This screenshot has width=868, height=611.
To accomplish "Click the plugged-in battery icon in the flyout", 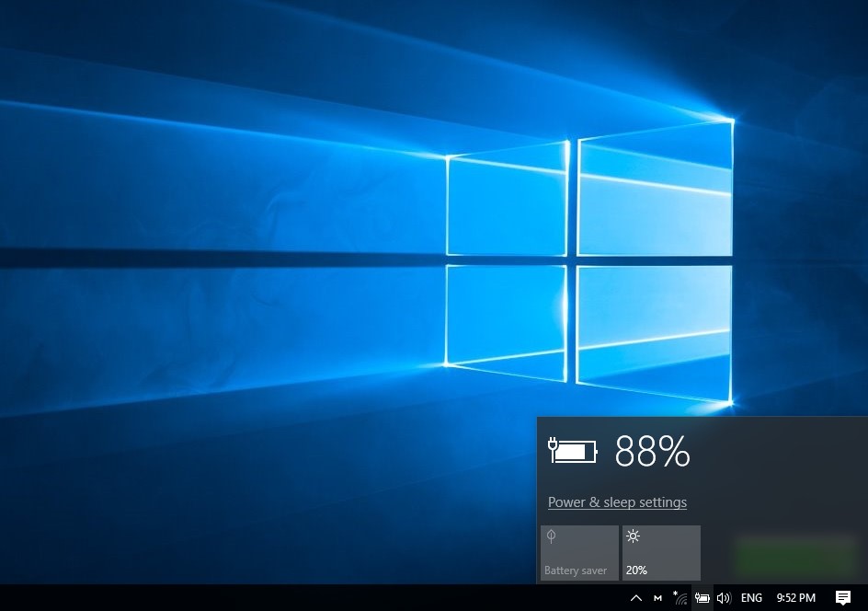I will pos(573,450).
